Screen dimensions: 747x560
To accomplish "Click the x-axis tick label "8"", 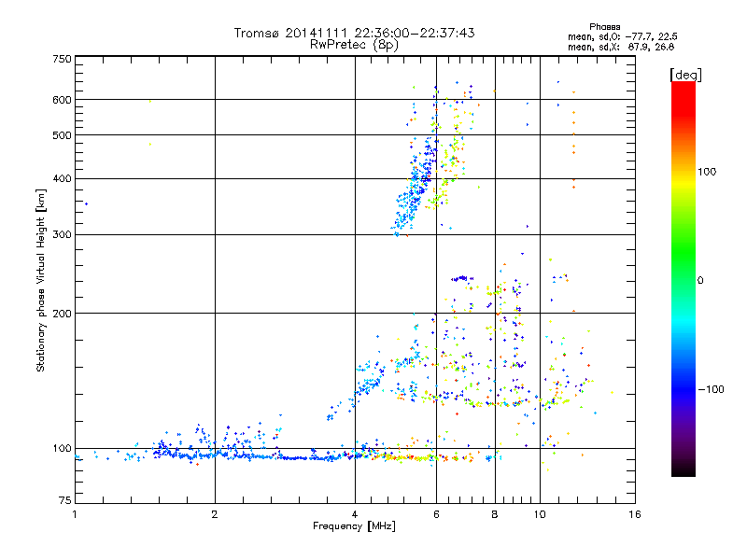I will point(495,514).
